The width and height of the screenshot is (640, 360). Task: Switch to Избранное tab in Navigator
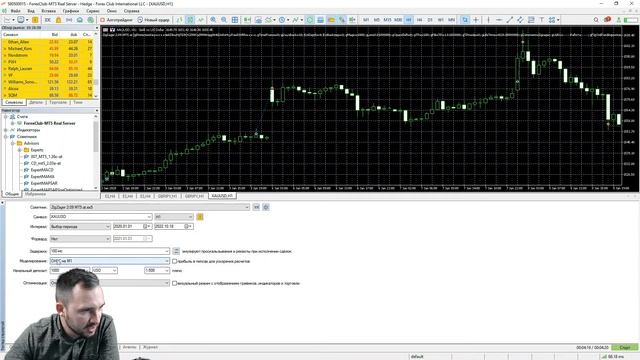coord(36,194)
